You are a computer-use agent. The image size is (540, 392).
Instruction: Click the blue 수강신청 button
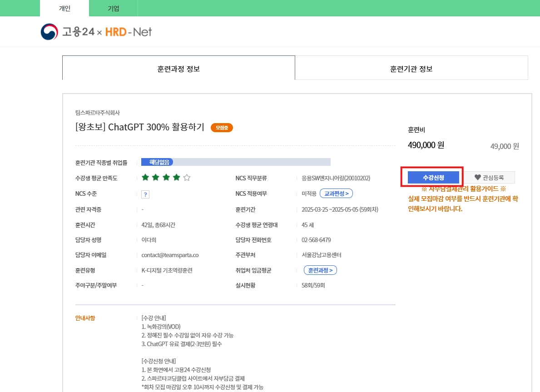click(x=433, y=178)
